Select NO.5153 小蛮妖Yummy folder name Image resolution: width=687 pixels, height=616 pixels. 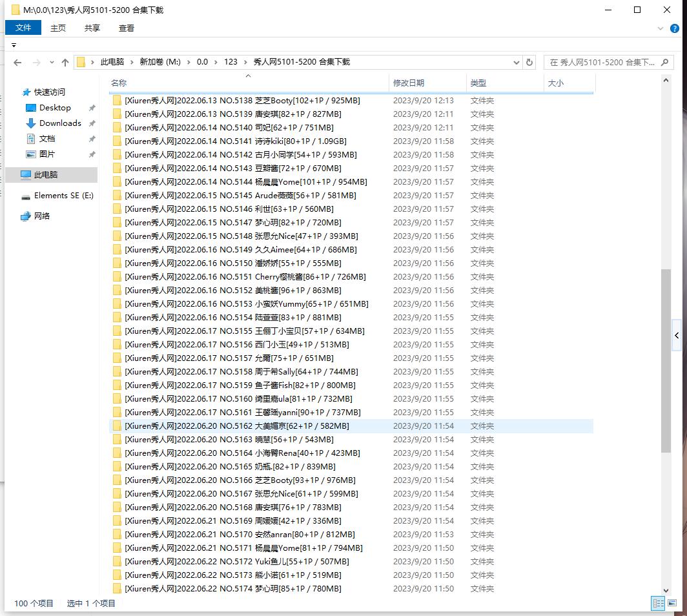246,304
